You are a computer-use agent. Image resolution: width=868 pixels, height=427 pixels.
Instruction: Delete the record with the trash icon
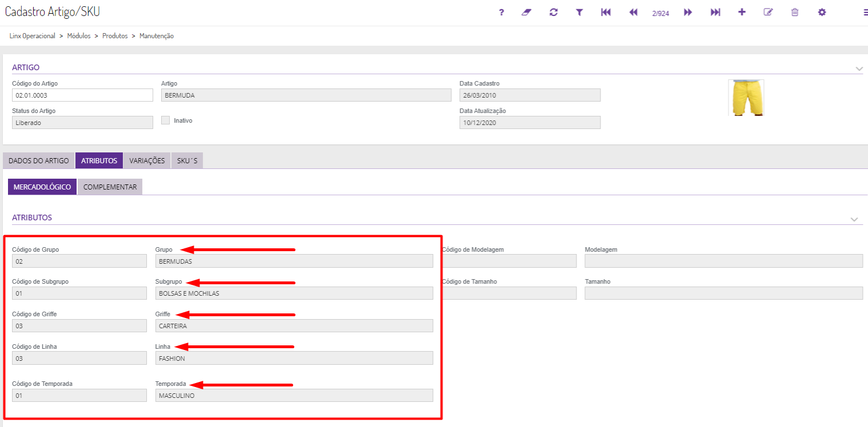tap(794, 12)
